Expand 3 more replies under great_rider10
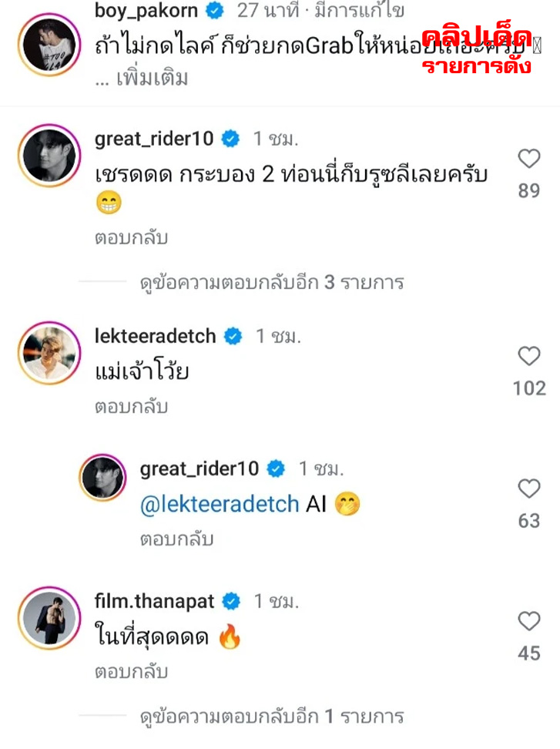The height and width of the screenshot is (749, 560). [271, 283]
